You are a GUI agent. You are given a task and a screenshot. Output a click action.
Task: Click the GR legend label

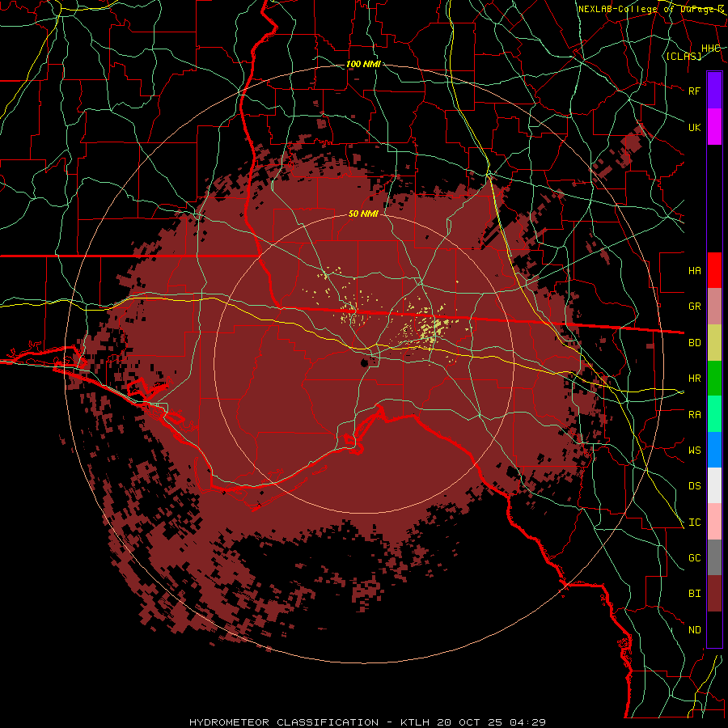694,307
